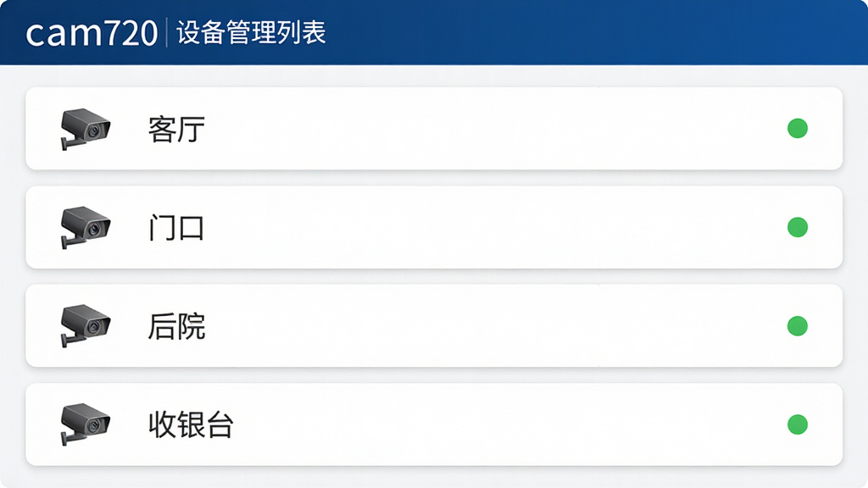
Task: Open the 门口 device card row
Action: tap(434, 227)
